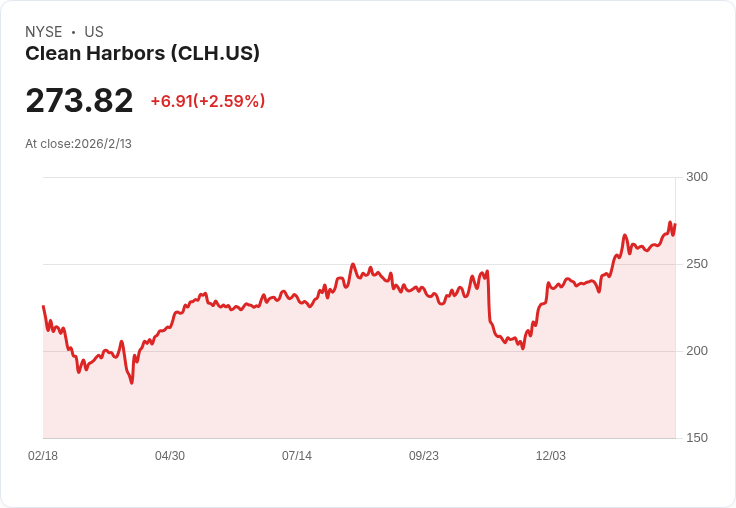This screenshot has height=508, width=736.
Task: Click the 200 y-axis label
Action: coord(697,351)
